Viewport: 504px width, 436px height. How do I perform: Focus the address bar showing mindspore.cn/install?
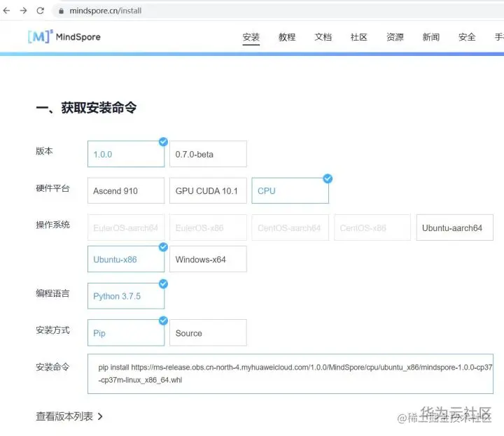(x=279, y=11)
